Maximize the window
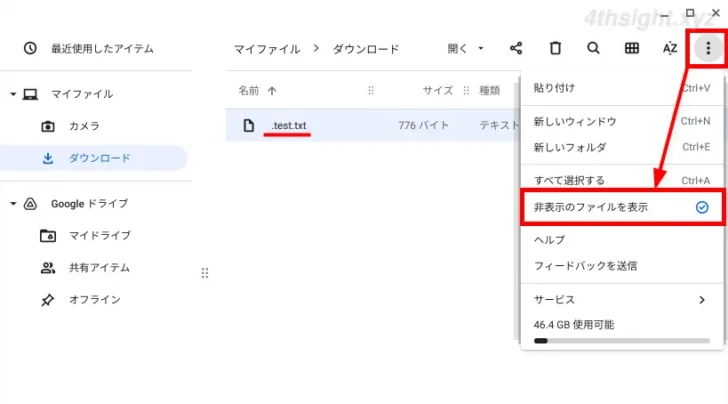This screenshot has height=404, width=728. pyautogui.click(x=690, y=13)
